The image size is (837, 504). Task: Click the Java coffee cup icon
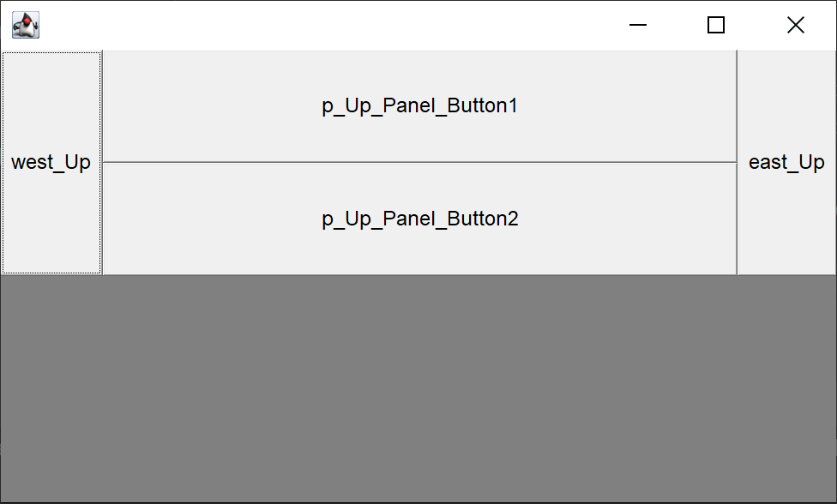pos(26,26)
